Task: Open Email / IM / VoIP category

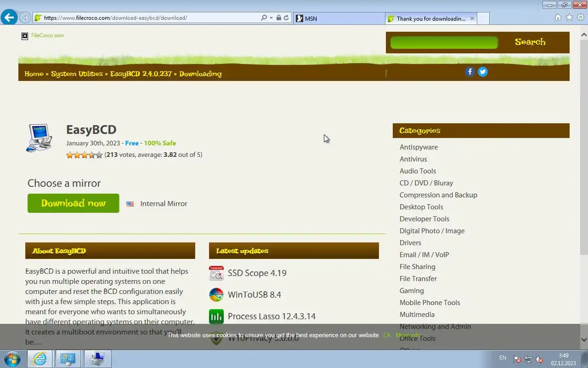Action: click(x=424, y=255)
